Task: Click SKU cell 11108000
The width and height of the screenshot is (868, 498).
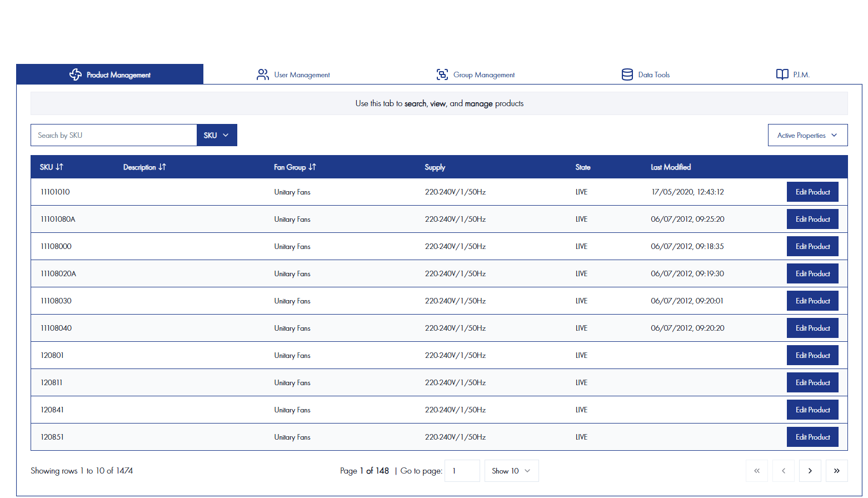Action: tap(56, 246)
